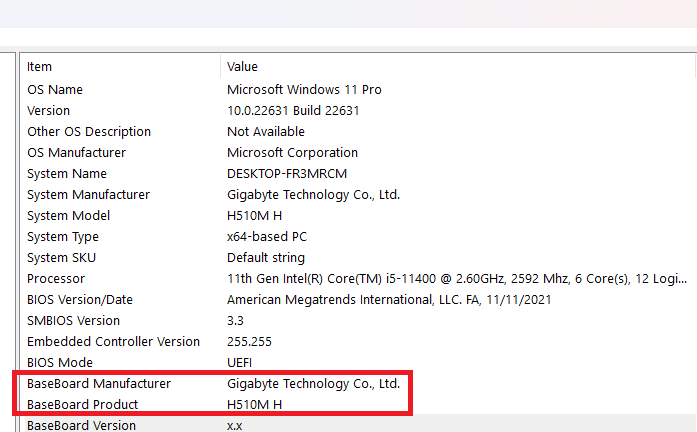This screenshot has width=697, height=432.
Task: Select the BaseBoard Version row
Action: pyautogui.click(x=81, y=425)
